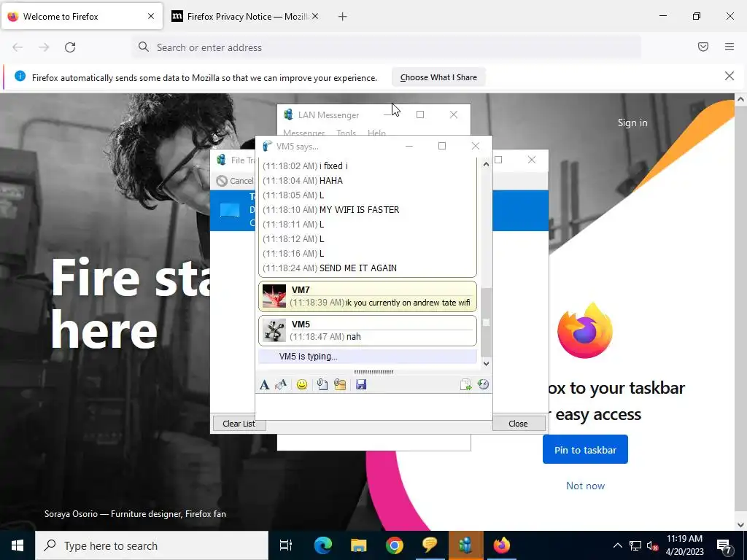Click the Firefox taskbar icon

502,545
